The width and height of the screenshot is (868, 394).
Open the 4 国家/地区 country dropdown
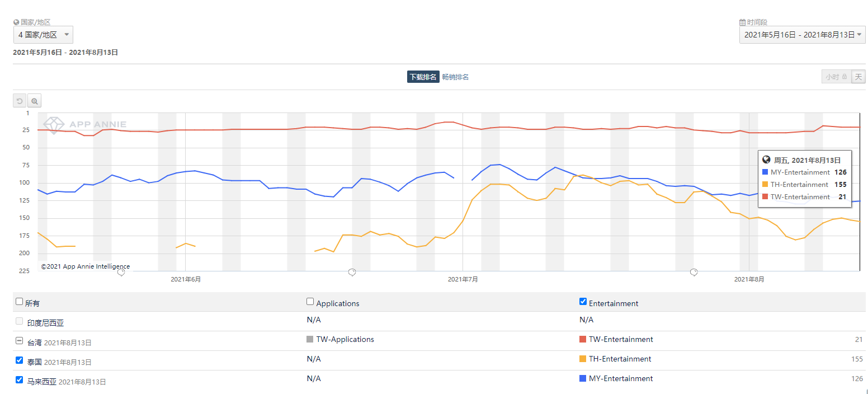[x=43, y=35]
